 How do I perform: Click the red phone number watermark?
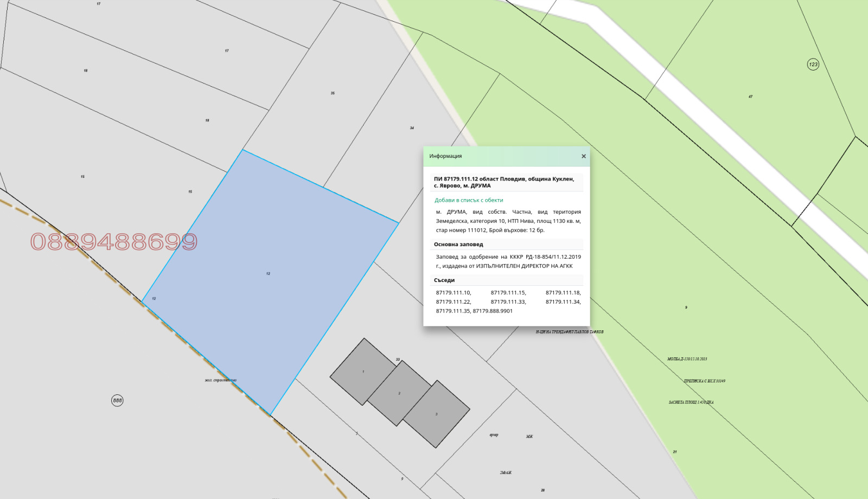click(x=114, y=242)
